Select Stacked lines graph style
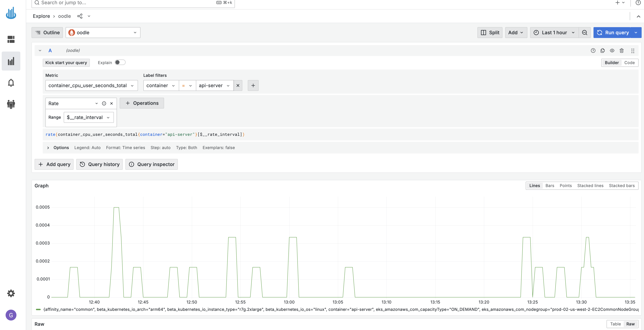 pyautogui.click(x=590, y=186)
